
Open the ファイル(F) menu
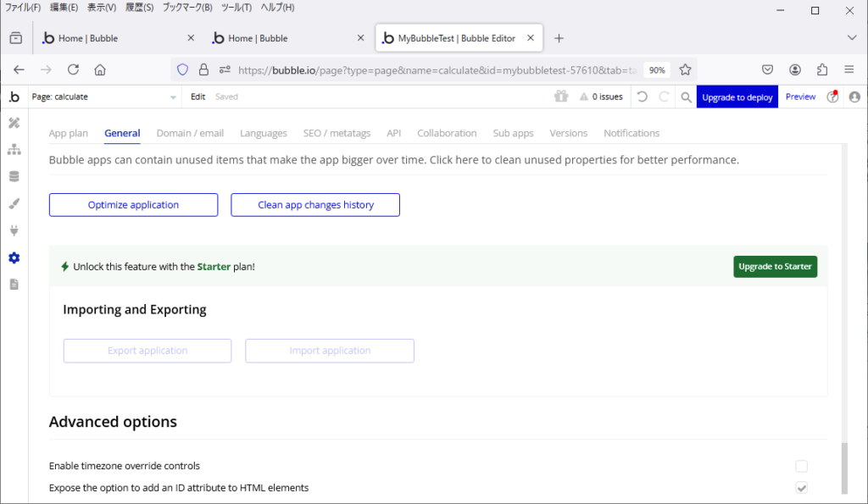23,8
